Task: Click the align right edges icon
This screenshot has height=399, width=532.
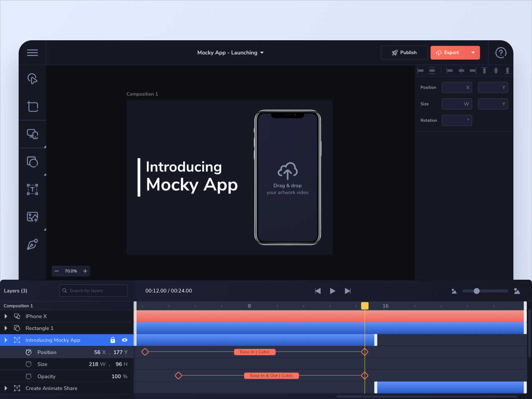Action: [473, 71]
